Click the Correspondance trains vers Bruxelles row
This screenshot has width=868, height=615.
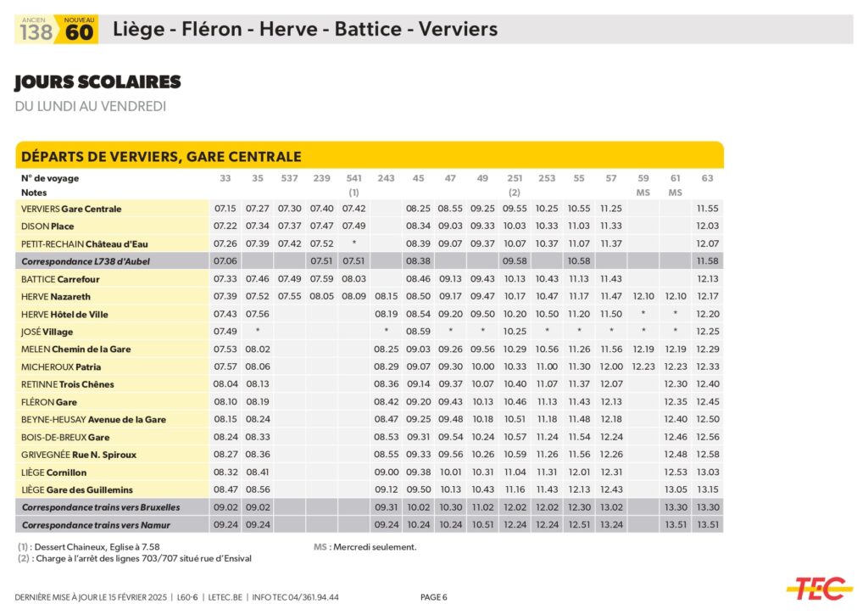coord(101,507)
